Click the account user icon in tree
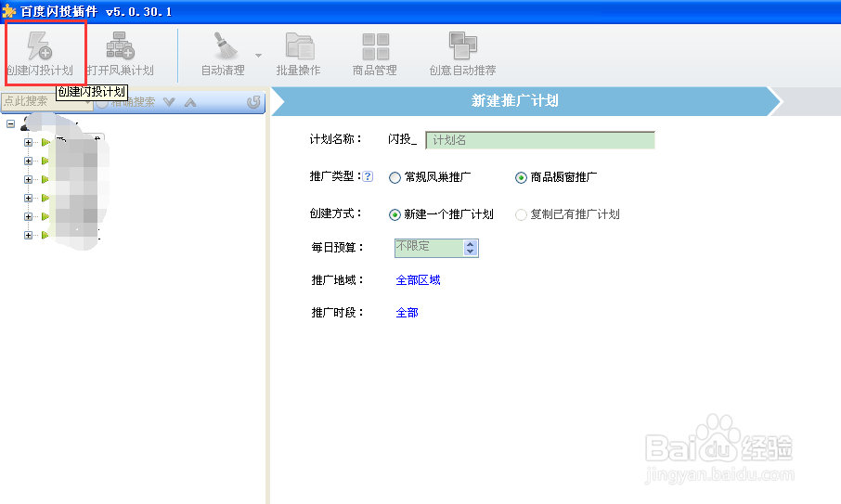This screenshot has width=841, height=504. pos(25,124)
